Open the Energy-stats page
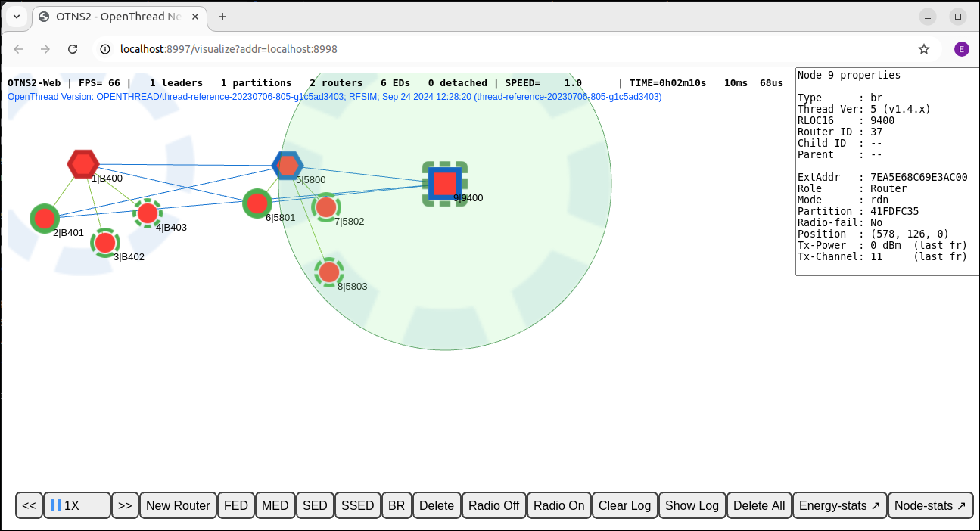The width and height of the screenshot is (980, 531). tap(839, 505)
